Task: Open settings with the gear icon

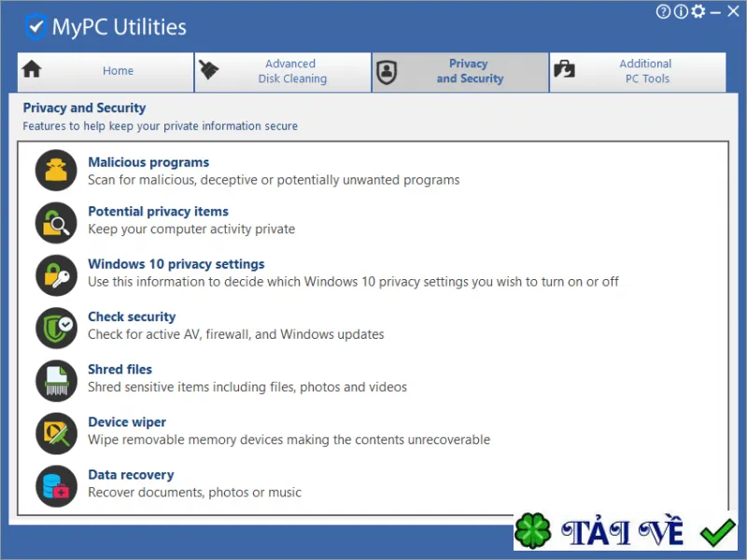Action: pyautogui.click(x=698, y=11)
